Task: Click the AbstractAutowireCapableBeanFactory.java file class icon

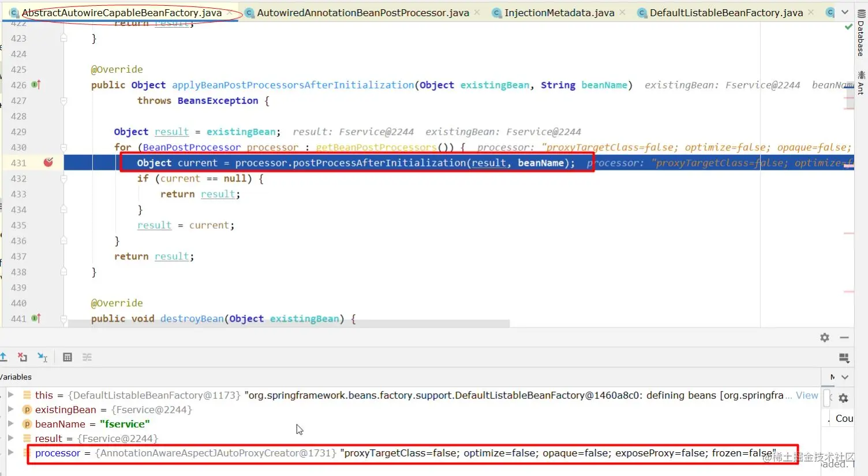Action: (14, 13)
